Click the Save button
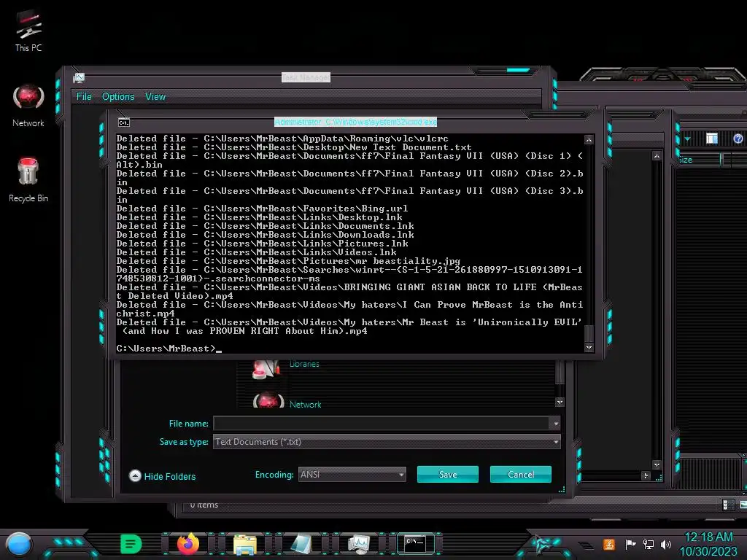 point(448,474)
